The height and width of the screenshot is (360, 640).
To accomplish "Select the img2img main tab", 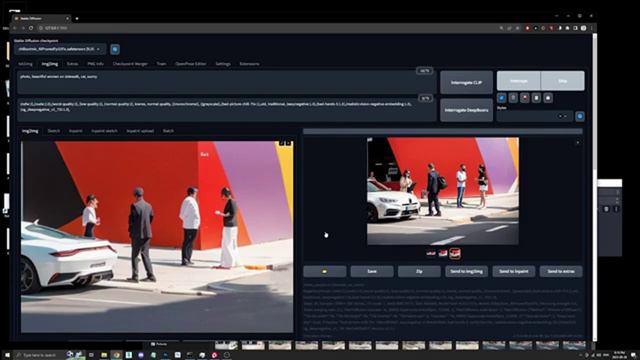I will pos(49,64).
